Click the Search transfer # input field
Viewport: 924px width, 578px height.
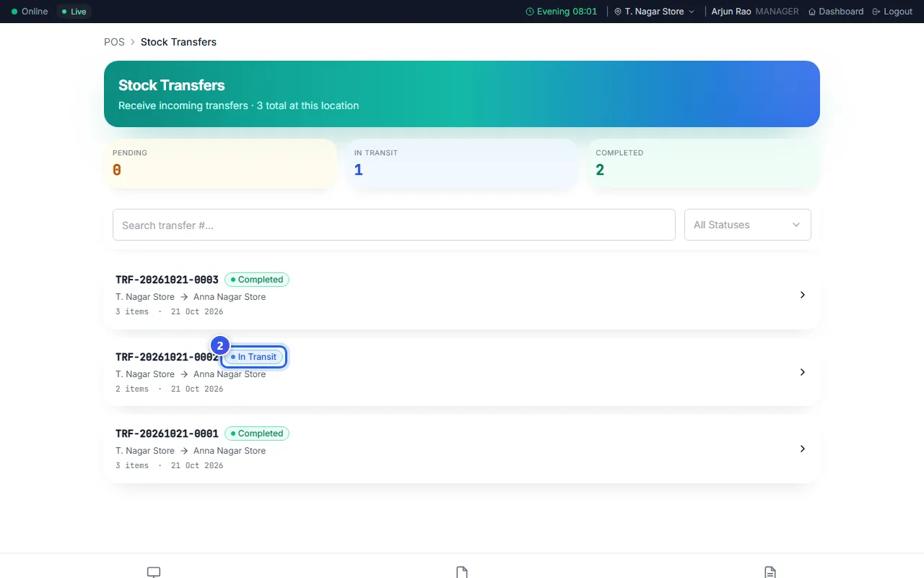[394, 225]
